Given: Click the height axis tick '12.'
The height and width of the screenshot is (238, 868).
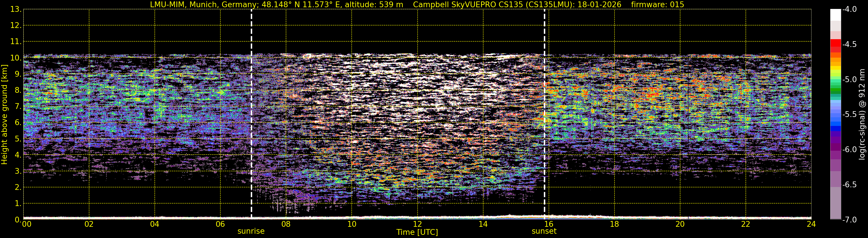Looking at the screenshot, I should [x=16, y=26].
